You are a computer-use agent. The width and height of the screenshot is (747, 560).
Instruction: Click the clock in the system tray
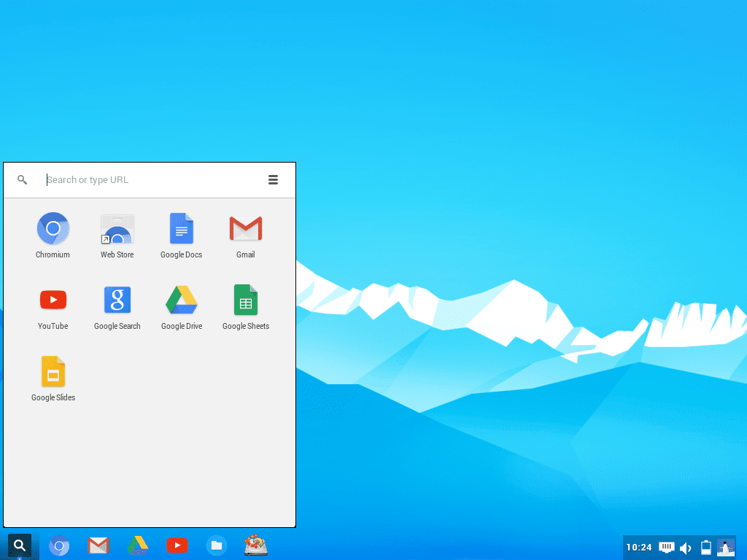[638, 547]
